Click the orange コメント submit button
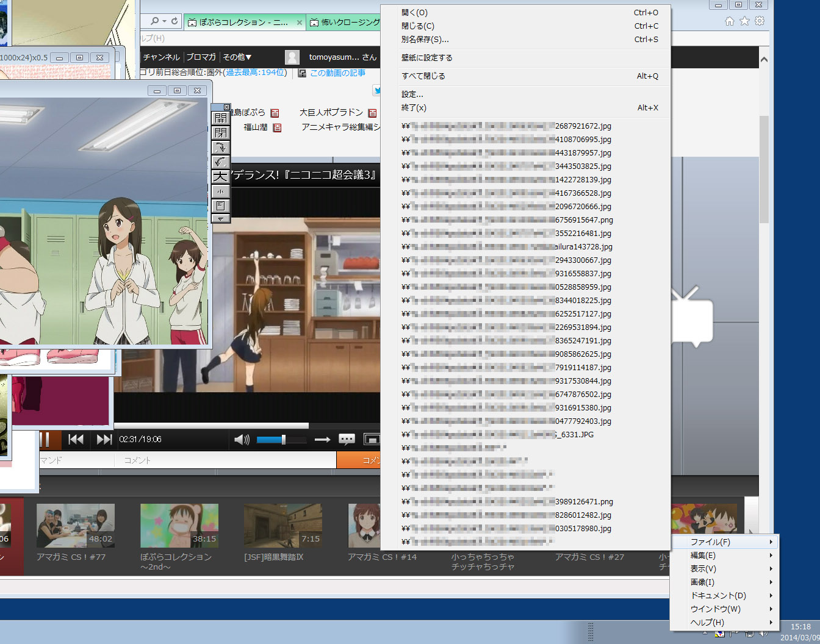Screen dimensions: 820x644 (359, 460)
